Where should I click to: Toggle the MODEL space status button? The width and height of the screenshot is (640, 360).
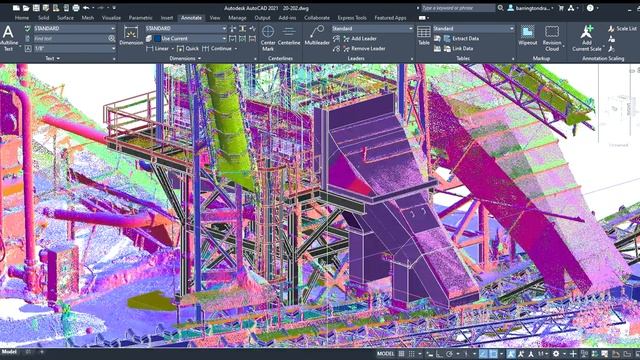point(386,354)
